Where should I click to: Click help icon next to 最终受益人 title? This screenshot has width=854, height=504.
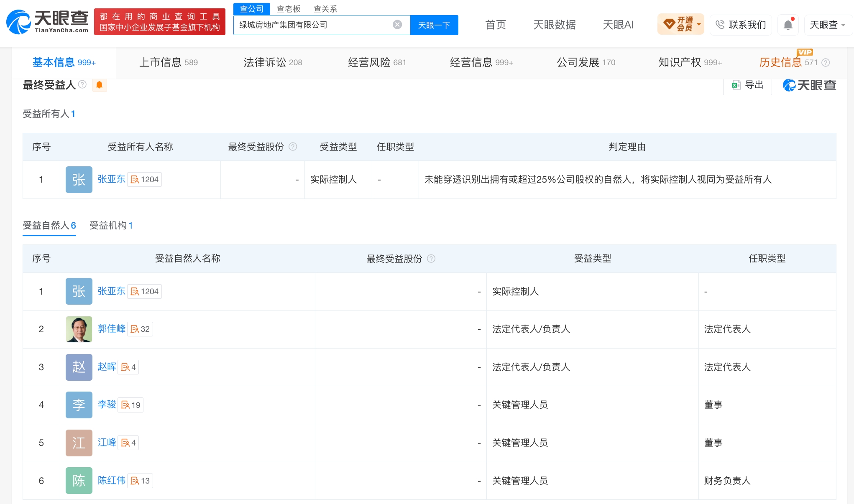coord(82,84)
